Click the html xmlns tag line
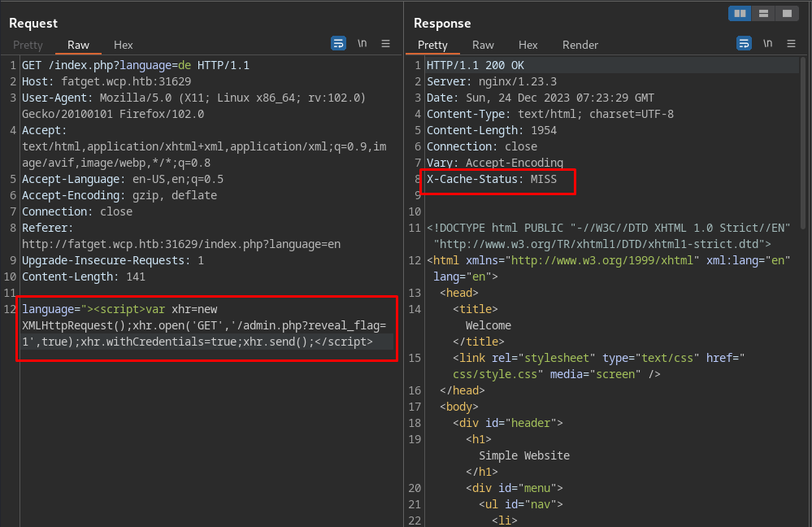 (x=609, y=268)
